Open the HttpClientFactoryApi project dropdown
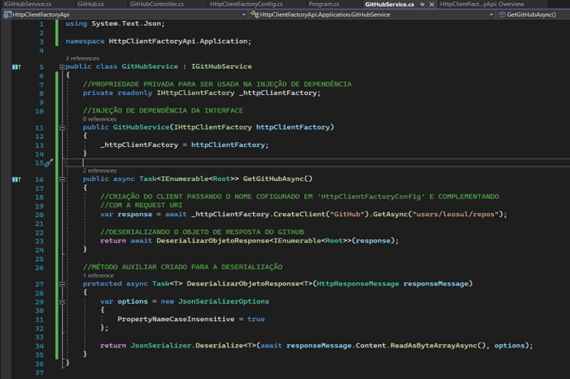The width and height of the screenshot is (570, 379). click(x=244, y=15)
